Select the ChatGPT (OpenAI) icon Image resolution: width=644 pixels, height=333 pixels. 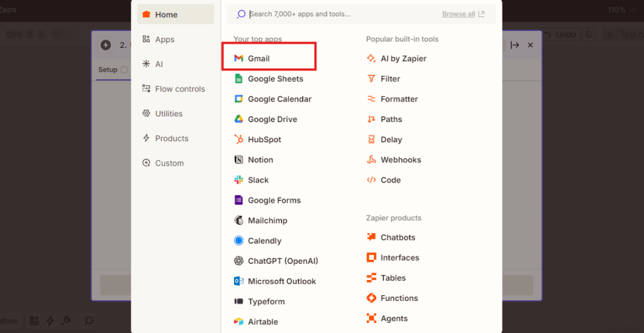pyautogui.click(x=238, y=261)
